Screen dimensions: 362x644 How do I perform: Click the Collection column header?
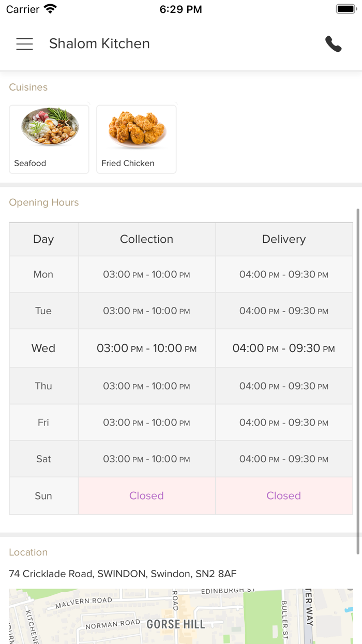[x=146, y=239]
